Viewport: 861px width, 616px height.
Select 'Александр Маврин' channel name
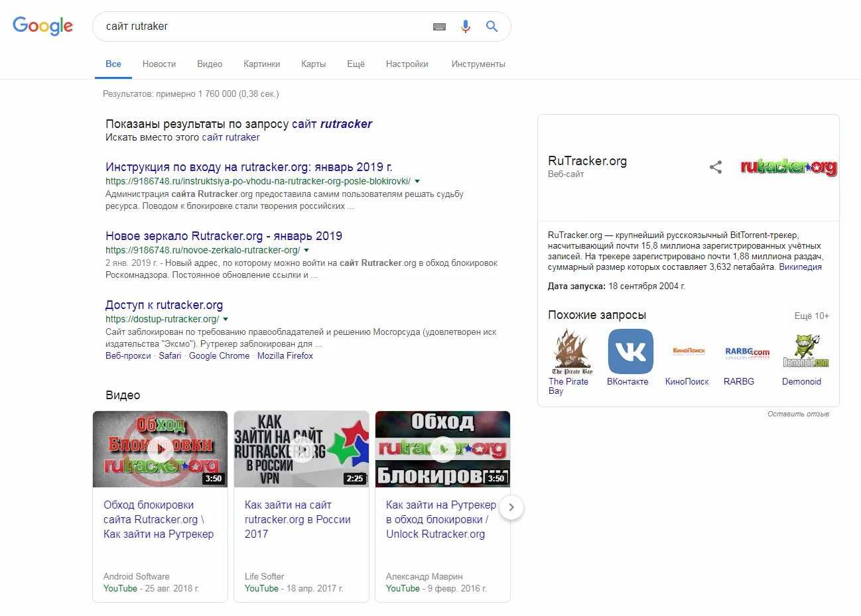pyautogui.click(x=425, y=577)
